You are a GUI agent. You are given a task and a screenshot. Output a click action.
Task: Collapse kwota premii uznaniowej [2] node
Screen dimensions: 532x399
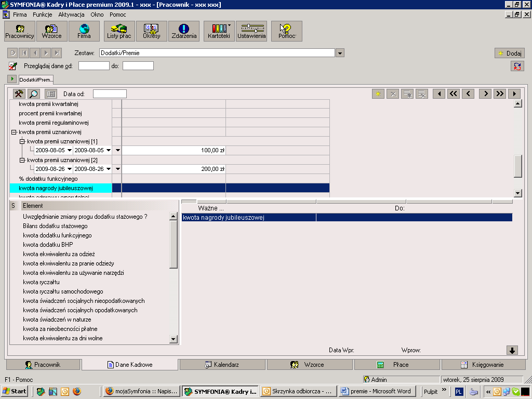point(22,160)
